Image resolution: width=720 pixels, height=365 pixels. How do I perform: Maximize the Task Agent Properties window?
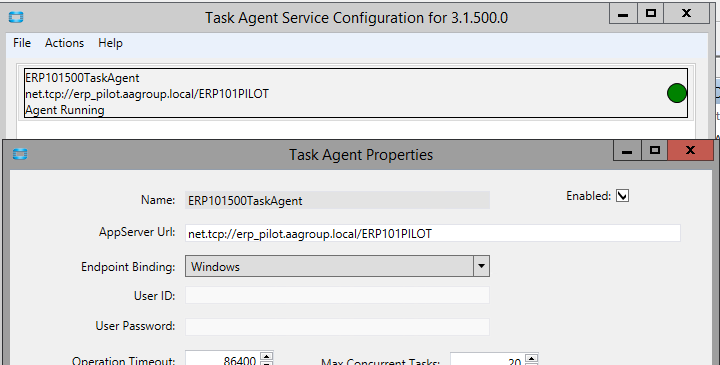[654, 151]
